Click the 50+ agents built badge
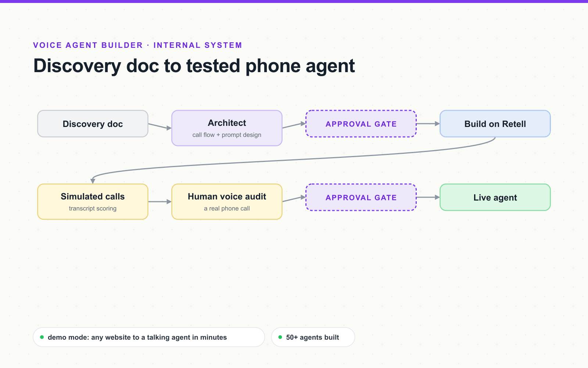Image resolution: width=588 pixels, height=368 pixels. click(313, 337)
